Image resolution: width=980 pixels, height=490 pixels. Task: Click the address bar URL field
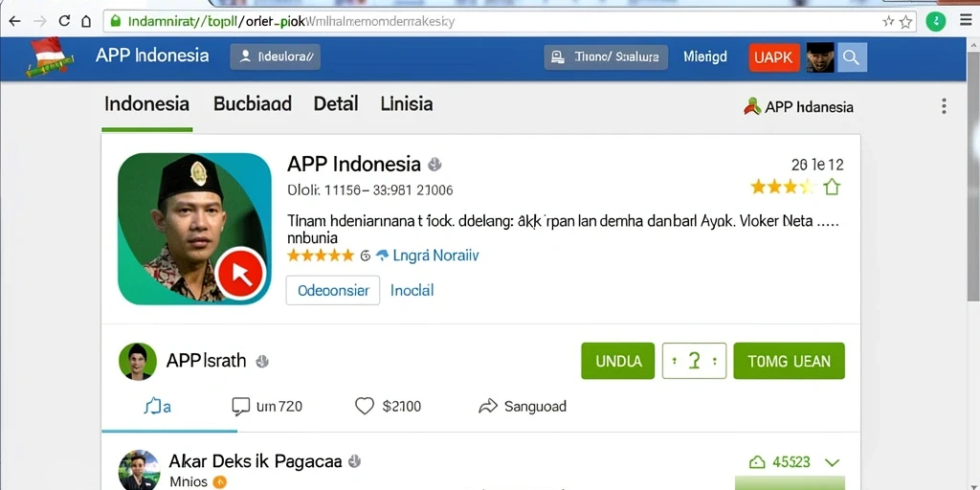(x=509, y=21)
